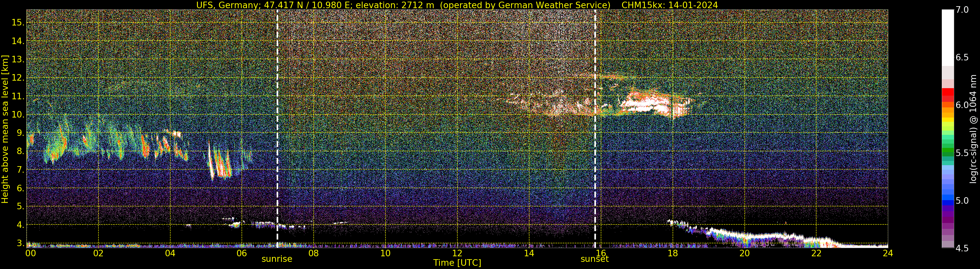Click the 'sunrise' label below the axis

pyautogui.click(x=277, y=259)
